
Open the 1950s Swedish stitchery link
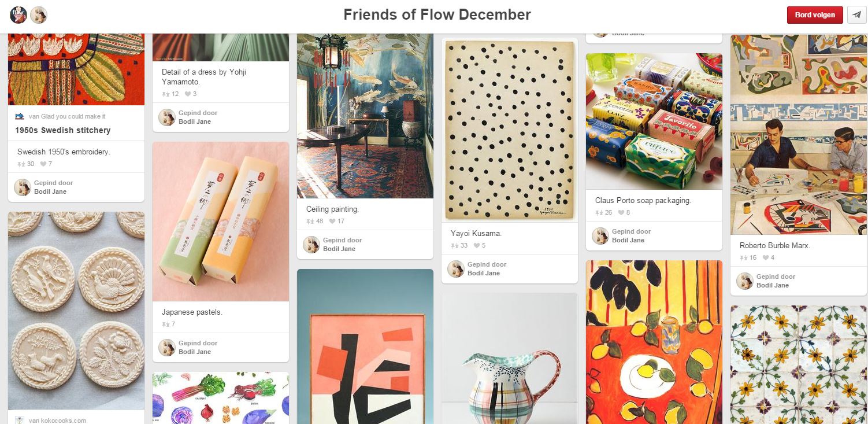click(62, 130)
